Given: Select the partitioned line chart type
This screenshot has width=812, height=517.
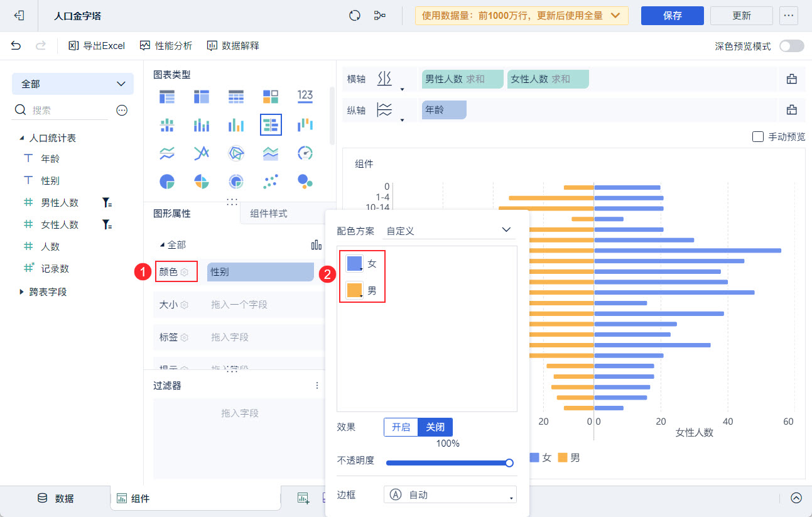Looking at the screenshot, I should point(167,153).
